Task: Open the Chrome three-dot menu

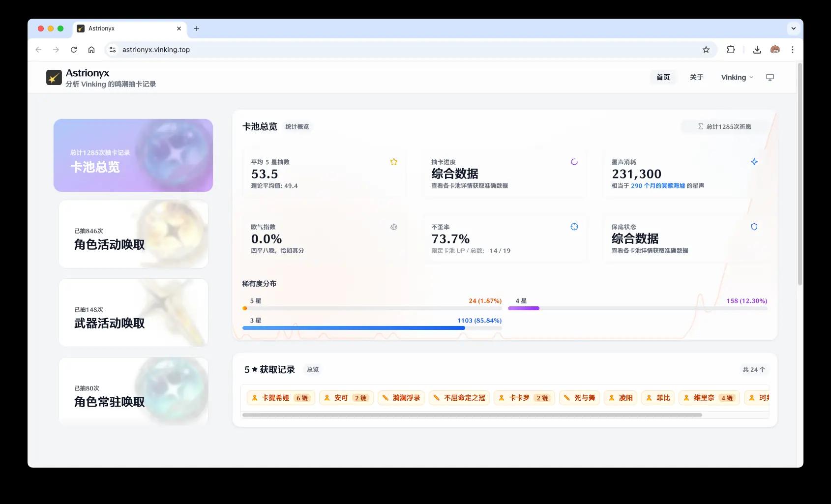Action: tap(793, 50)
